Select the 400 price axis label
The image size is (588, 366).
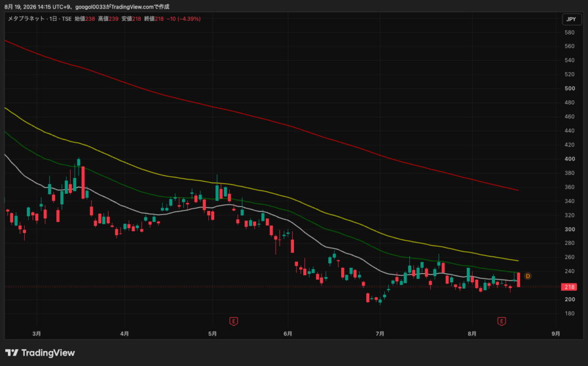pos(569,159)
